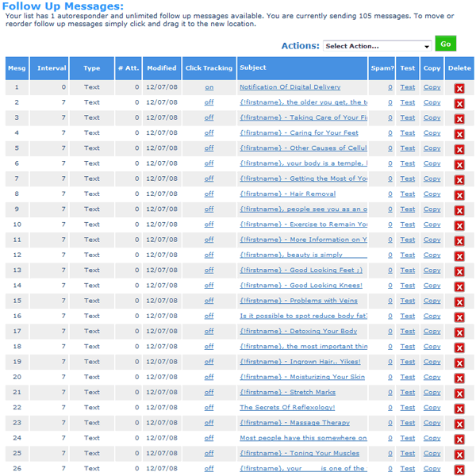The image size is (476, 476).
Task: Remove message 23 using red X icon
Action: click(x=459, y=424)
